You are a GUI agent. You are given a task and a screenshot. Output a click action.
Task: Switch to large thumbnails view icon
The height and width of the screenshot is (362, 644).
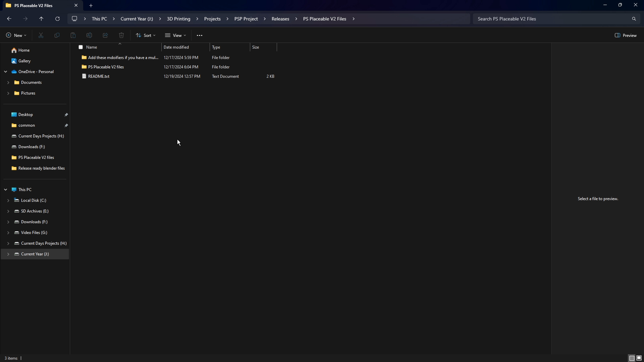639,358
